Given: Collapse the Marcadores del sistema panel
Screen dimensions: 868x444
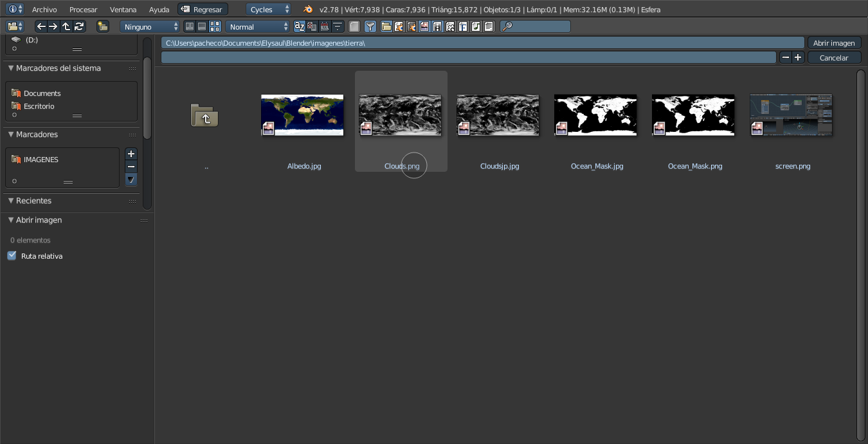Looking at the screenshot, I should point(11,68).
